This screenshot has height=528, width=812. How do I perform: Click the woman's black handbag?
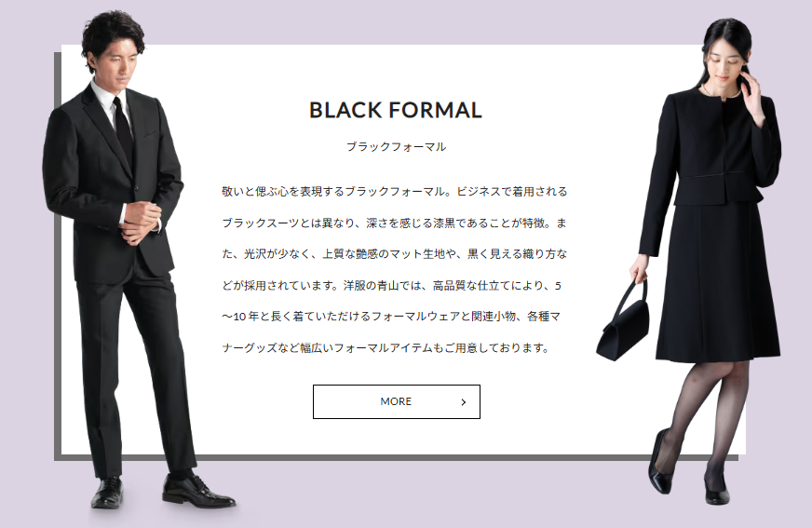(622, 323)
